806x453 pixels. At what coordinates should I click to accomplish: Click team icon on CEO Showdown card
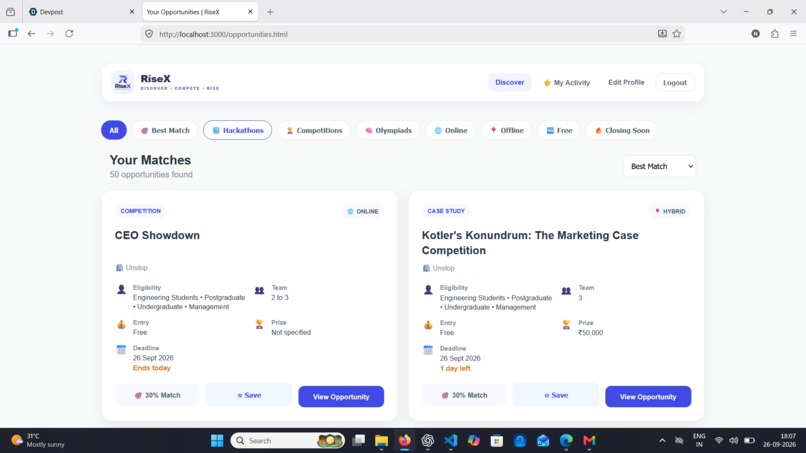coord(259,290)
